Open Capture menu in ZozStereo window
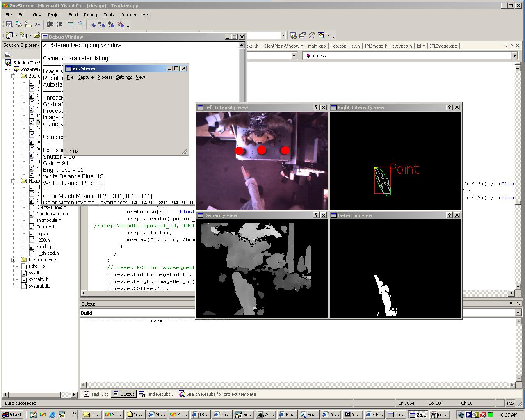This screenshot has width=525, height=420. pyautogui.click(x=85, y=77)
